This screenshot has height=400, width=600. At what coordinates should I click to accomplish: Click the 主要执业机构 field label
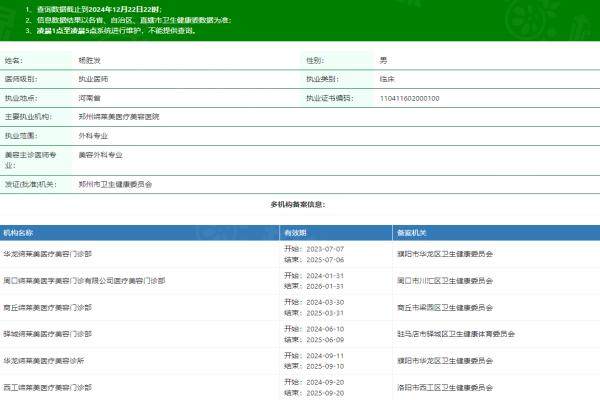28,117
